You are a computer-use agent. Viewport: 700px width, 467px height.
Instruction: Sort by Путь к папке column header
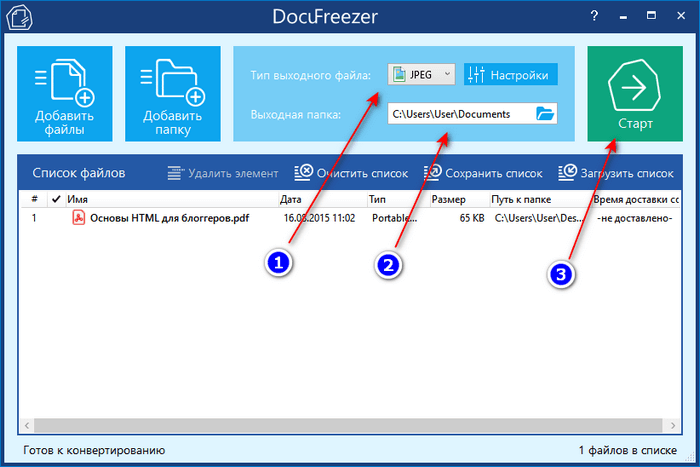click(540, 199)
